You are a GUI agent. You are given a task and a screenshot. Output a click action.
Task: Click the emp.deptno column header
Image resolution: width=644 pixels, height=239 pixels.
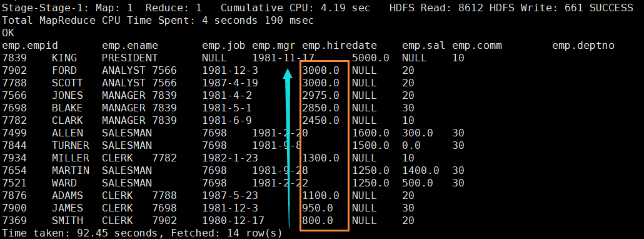[x=583, y=46]
